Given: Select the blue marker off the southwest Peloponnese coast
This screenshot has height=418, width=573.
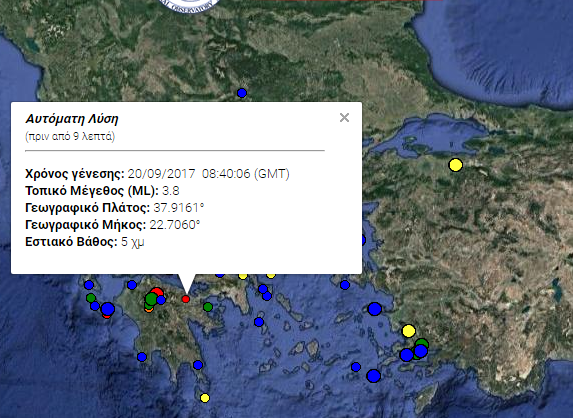Looking at the screenshot, I should point(142,357).
